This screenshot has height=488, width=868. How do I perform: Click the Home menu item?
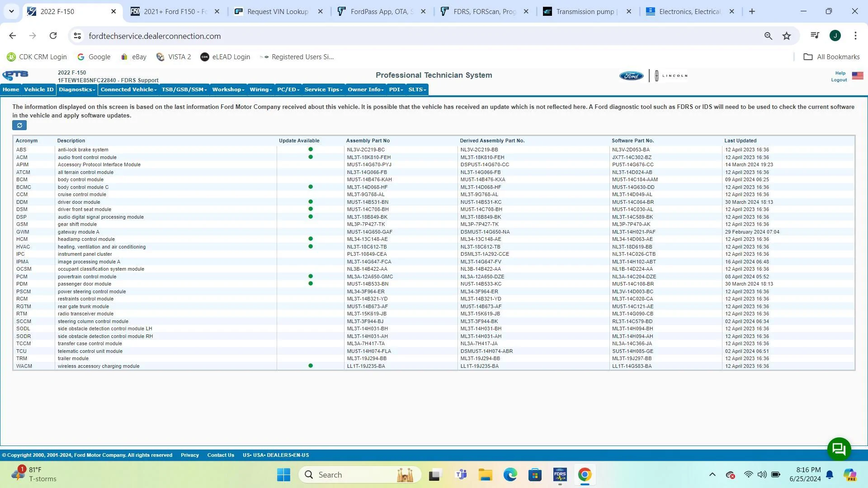11,89
